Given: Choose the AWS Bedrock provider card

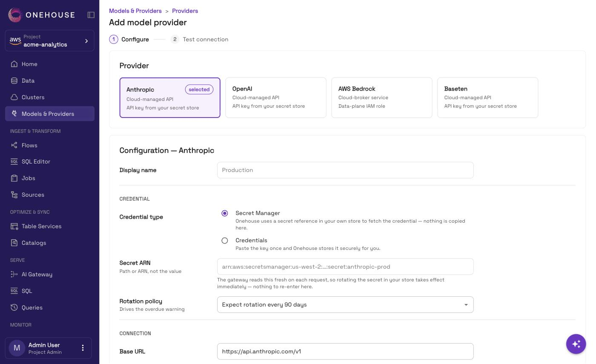Looking at the screenshot, I should click(x=382, y=97).
